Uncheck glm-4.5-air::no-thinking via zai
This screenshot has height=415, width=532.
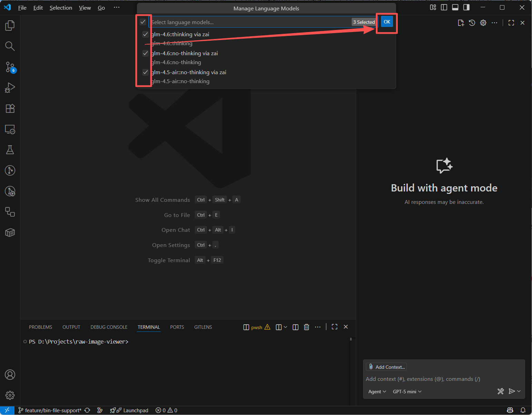145,72
